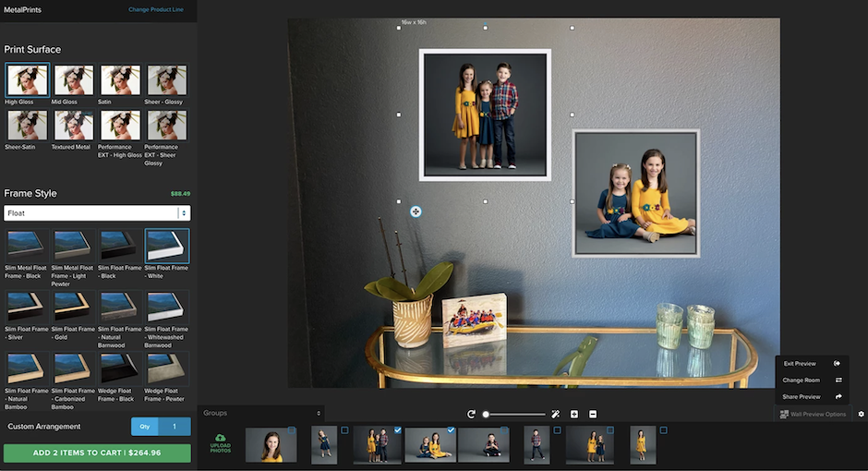Check the box on the girl close-up portrait

[292, 430]
